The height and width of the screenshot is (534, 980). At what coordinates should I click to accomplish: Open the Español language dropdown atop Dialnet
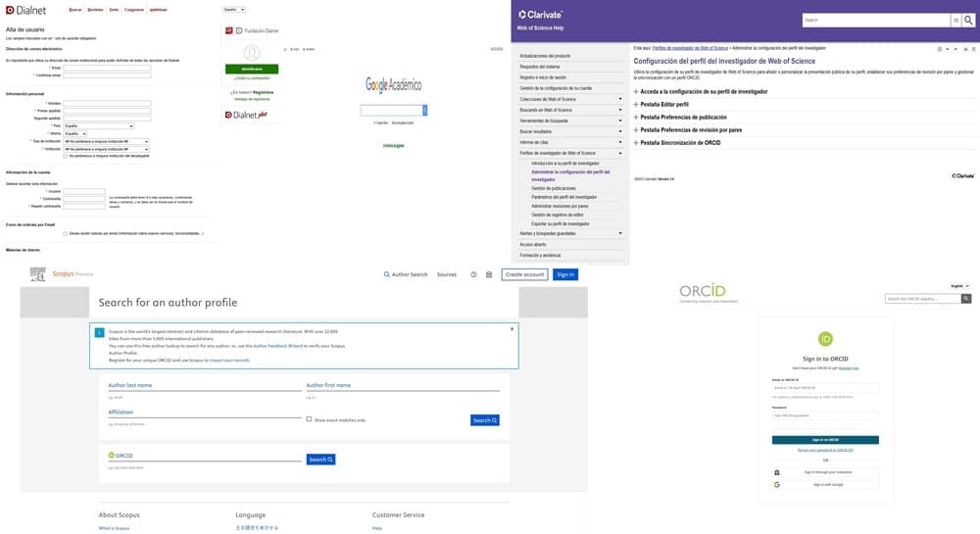pyautogui.click(x=234, y=10)
